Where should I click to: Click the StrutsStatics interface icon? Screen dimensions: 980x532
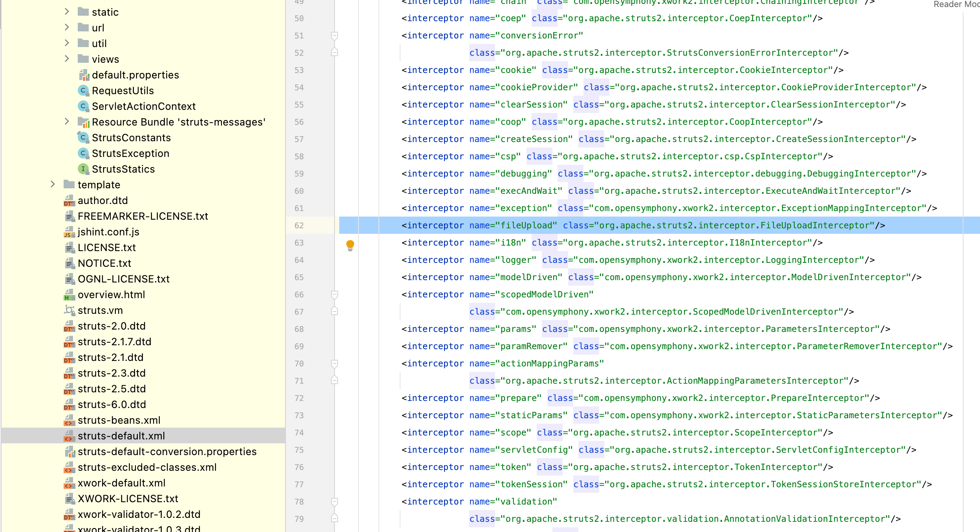click(83, 169)
